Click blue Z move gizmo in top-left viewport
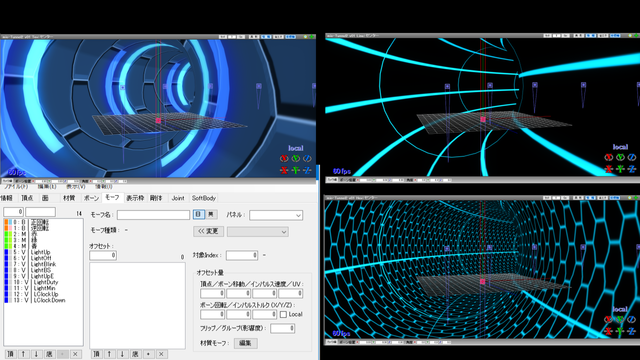The width and height of the screenshot is (640, 360). point(307,170)
